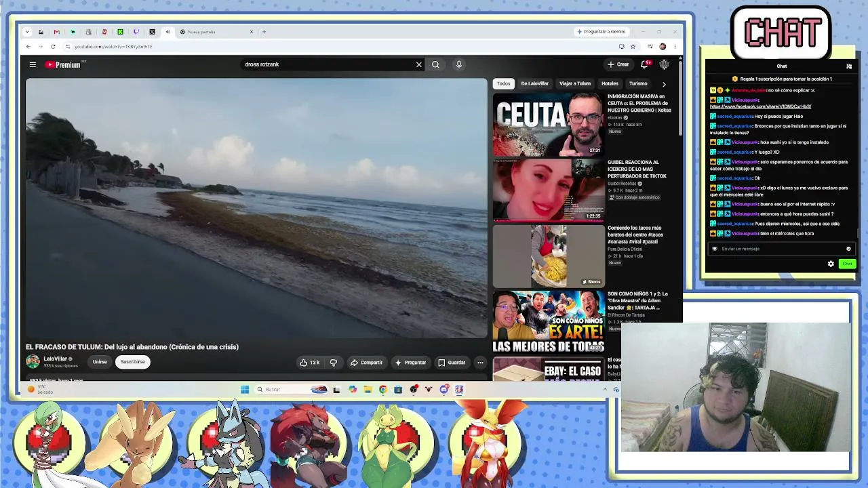The height and width of the screenshot is (488, 868).
Task: Switch to the Nueva pestaña tab
Action: [x=216, y=32]
